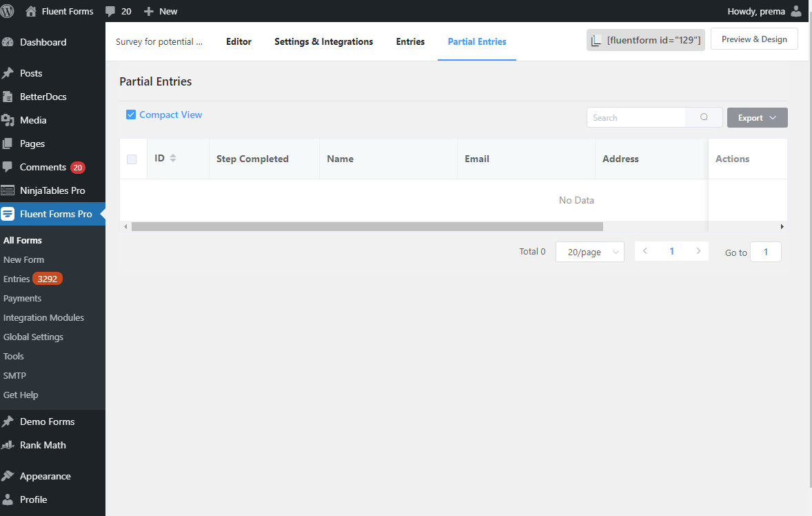Click the table scroll right arrow
The width and height of the screenshot is (812, 516).
click(782, 226)
